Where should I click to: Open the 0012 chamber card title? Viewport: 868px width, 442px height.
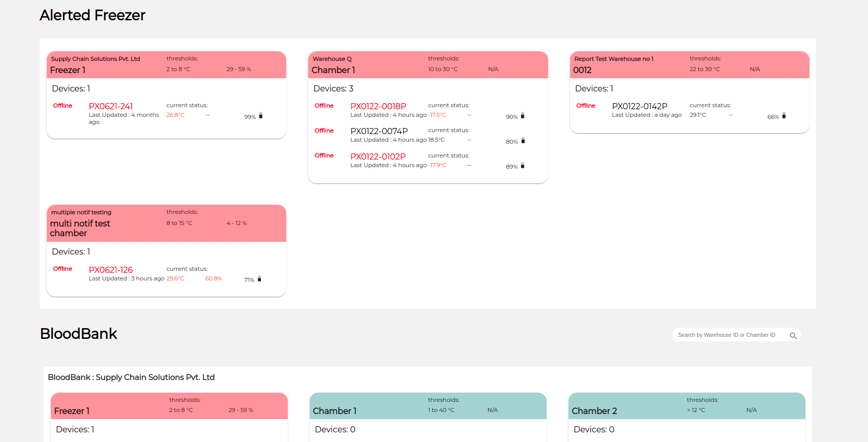582,70
